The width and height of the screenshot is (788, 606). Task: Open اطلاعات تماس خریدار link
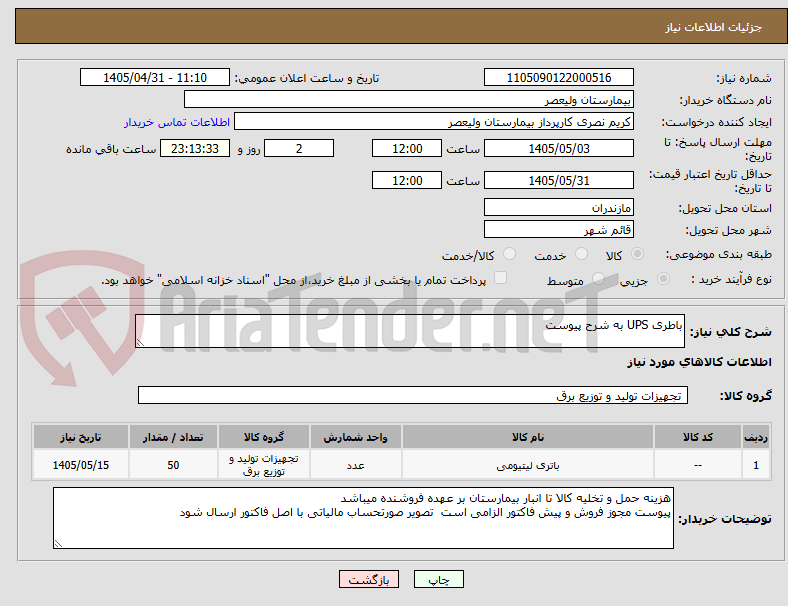[x=177, y=122]
